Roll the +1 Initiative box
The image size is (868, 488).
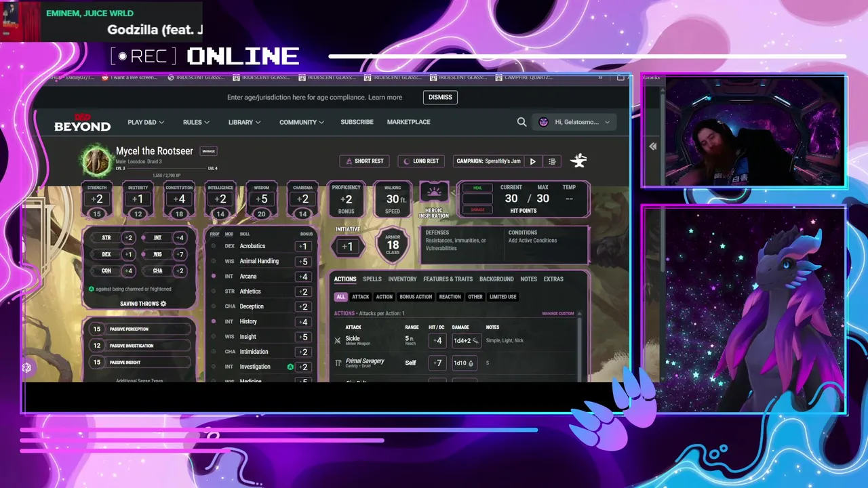tap(348, 246)
